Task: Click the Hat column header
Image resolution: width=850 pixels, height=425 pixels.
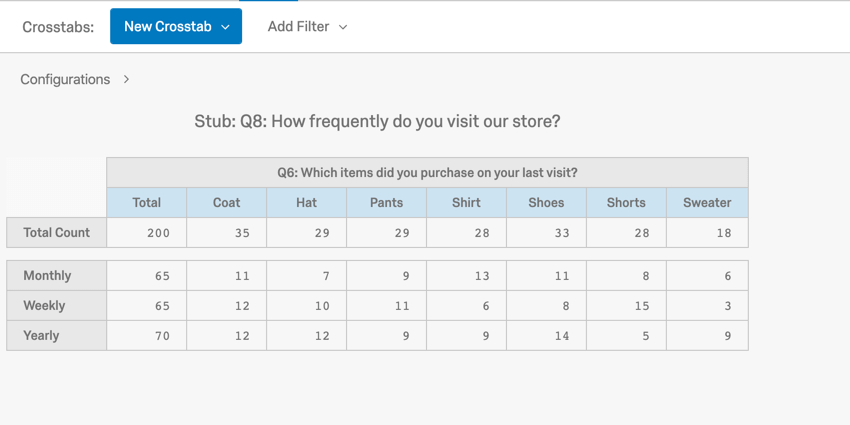Action: (x=306, y=202)
